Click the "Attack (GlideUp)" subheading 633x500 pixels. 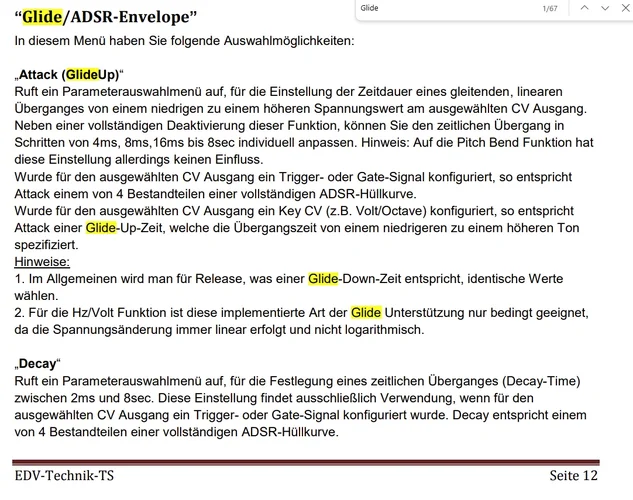[69, 75]
